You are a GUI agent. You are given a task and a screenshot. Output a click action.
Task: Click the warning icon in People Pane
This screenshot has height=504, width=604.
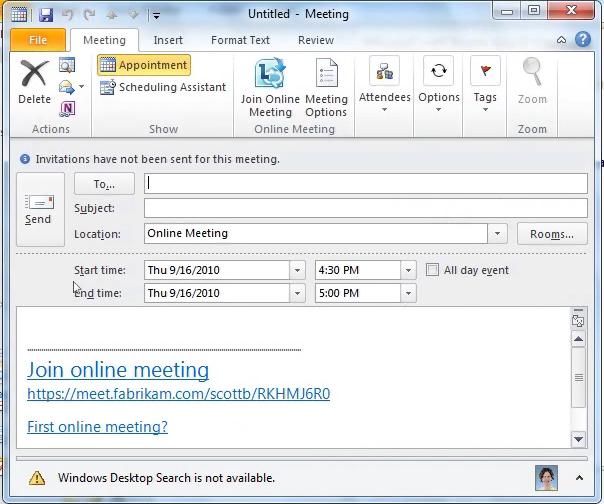[x=37, y=478]
